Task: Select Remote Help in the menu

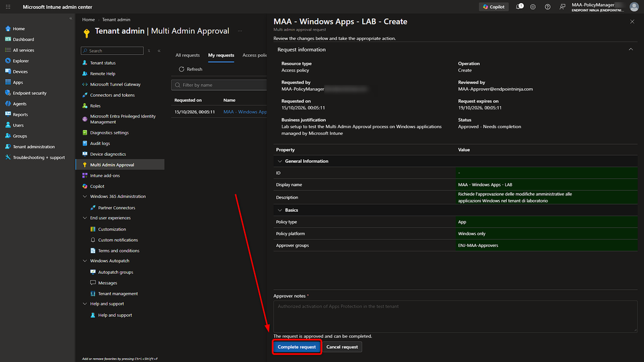Action: tap(103, 74)
